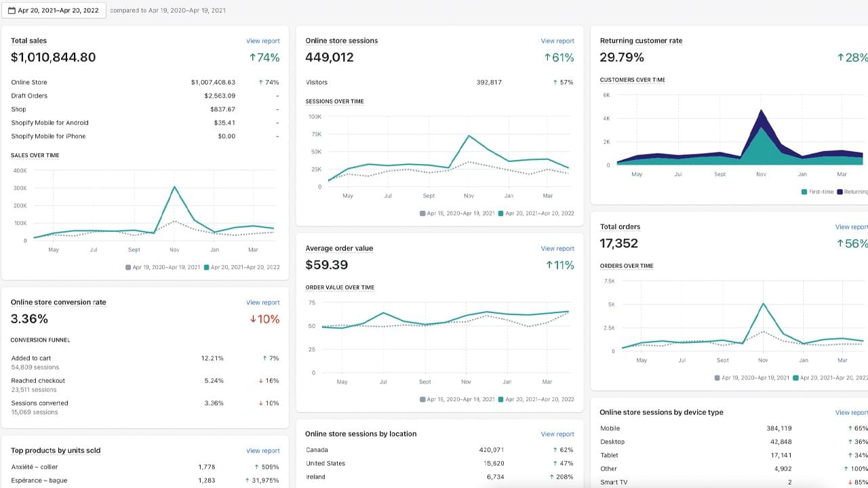This screenshot has height=488, width=868.
Task: Click the calendar icon in date picker
Action: [12, 11]
